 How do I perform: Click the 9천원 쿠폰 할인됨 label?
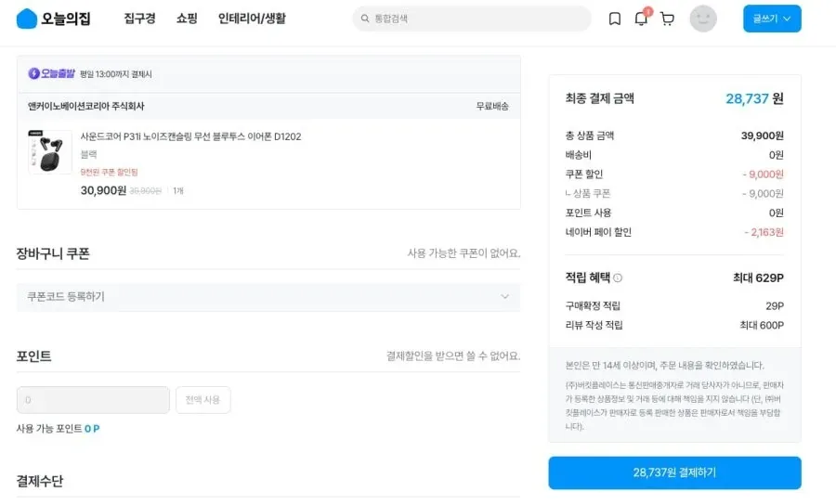pos(110,172)
